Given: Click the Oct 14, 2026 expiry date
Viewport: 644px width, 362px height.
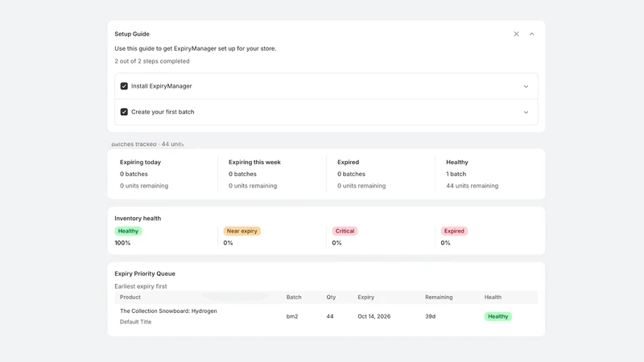Looking at the screenshot, I should click(374, 316).
